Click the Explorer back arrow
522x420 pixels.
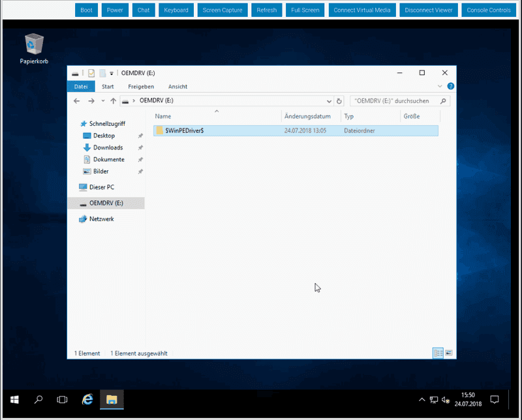coord(77,101)
